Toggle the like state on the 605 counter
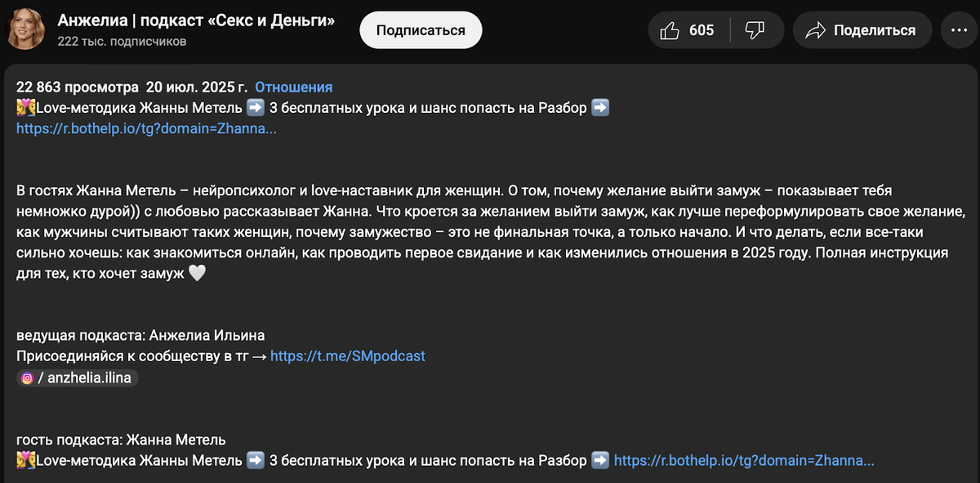Viewport: 980px width, 483px height. click(701, 29)
